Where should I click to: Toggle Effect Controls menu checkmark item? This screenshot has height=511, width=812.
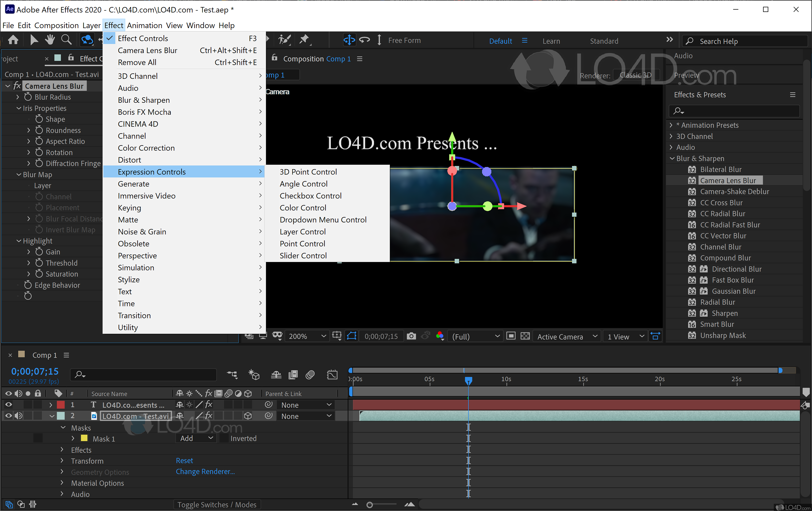tap(184, 39)
